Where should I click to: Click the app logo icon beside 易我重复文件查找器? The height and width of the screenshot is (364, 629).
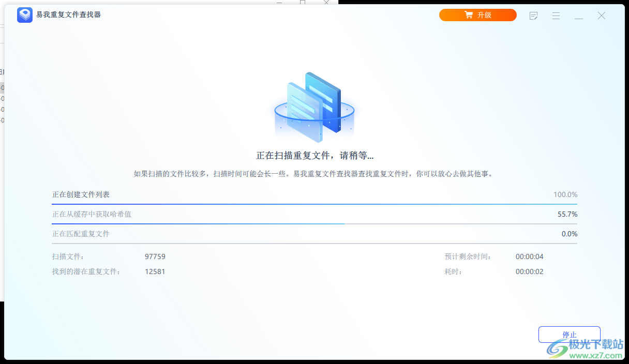[24, 15]
